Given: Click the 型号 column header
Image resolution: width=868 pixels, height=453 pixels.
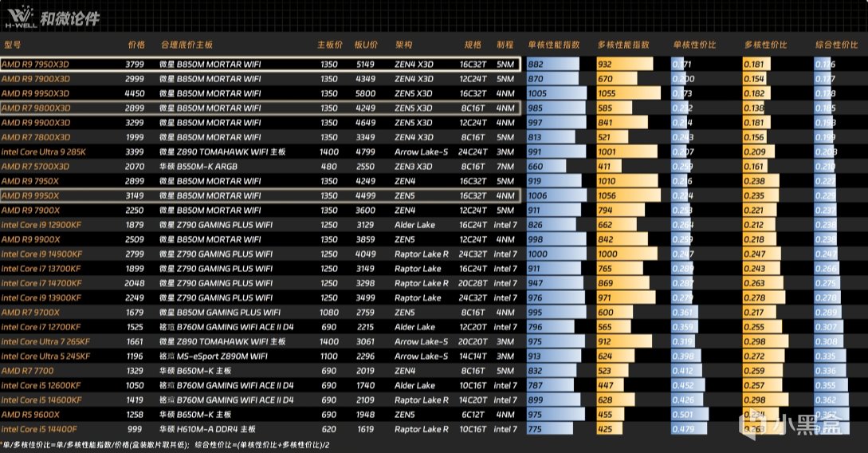Looking at the screenshot, I should pyautogui.click(x=13, y=45).
